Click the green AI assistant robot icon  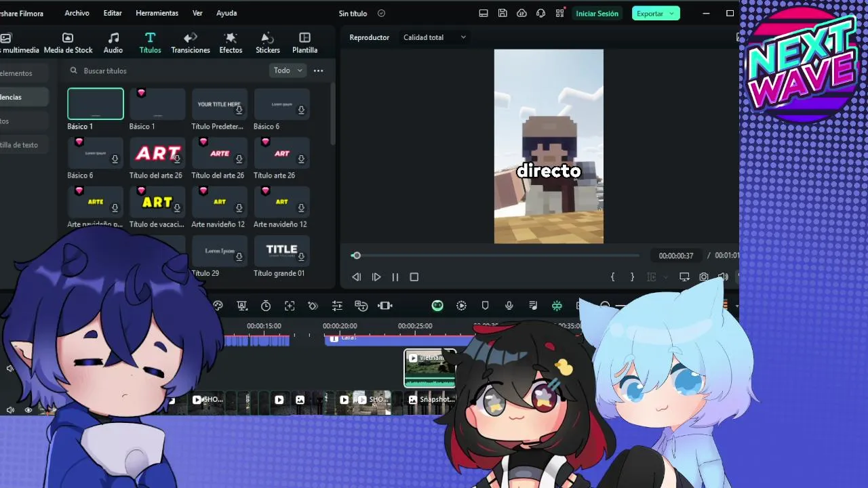[x=437, y=306]
